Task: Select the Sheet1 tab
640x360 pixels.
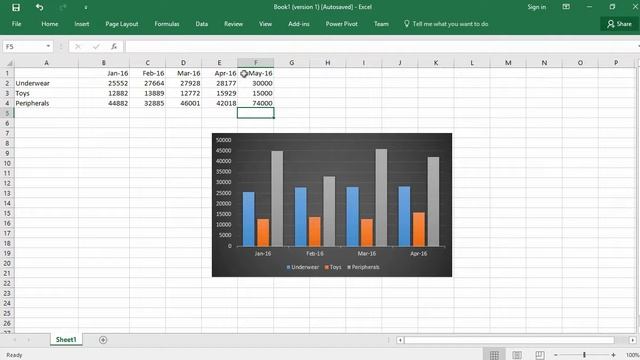Action: (66, 340)
